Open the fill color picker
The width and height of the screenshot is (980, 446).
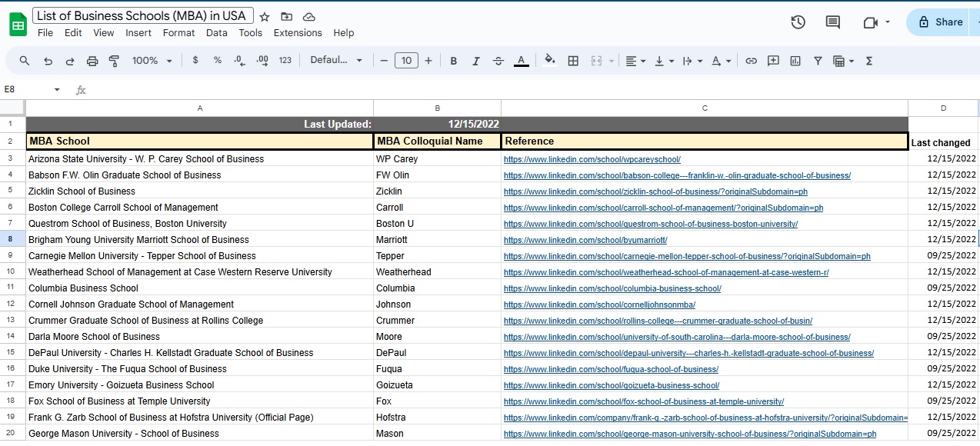coord(549,61)
